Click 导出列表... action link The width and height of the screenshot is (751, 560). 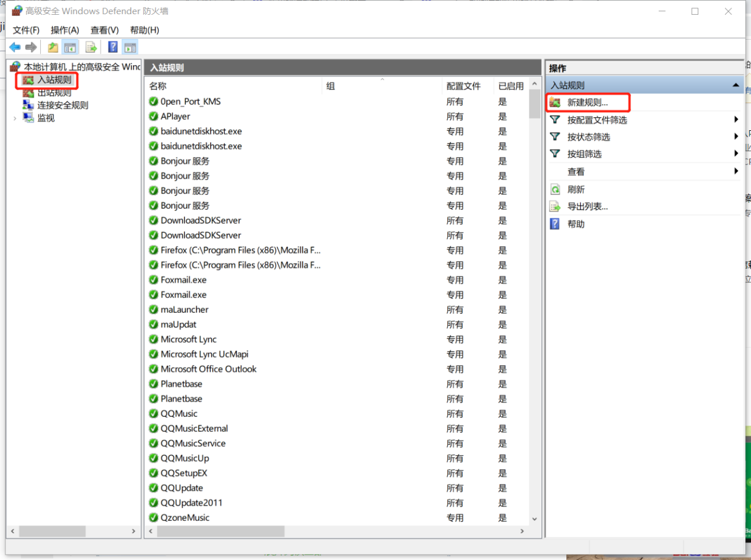[x=587, y=207]
